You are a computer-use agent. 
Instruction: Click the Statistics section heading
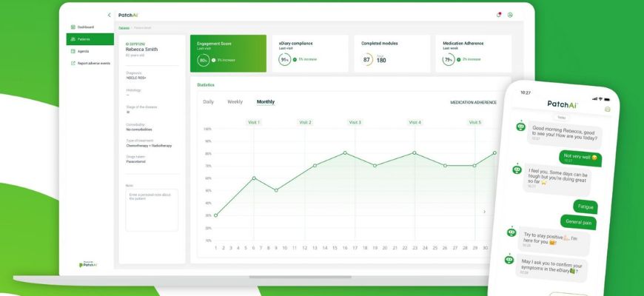[x=205, y=85]
